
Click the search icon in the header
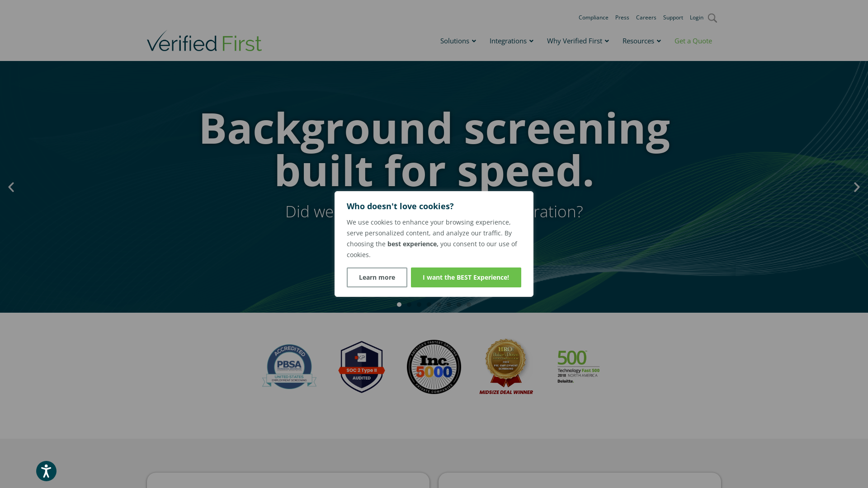coord(712,18)
